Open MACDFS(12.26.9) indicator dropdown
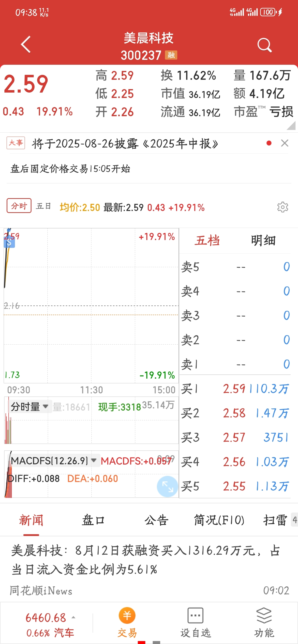The image size is (298, 644). coord(54,460)
